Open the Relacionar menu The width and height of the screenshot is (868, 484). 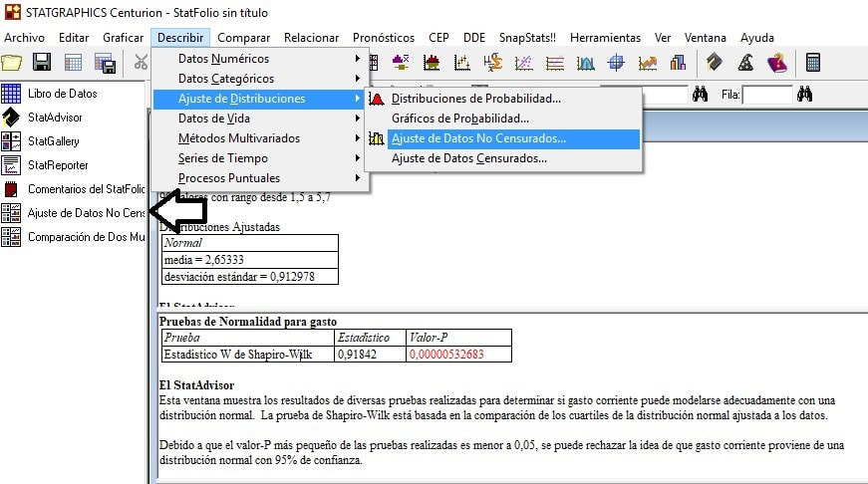tap(311, 38)
